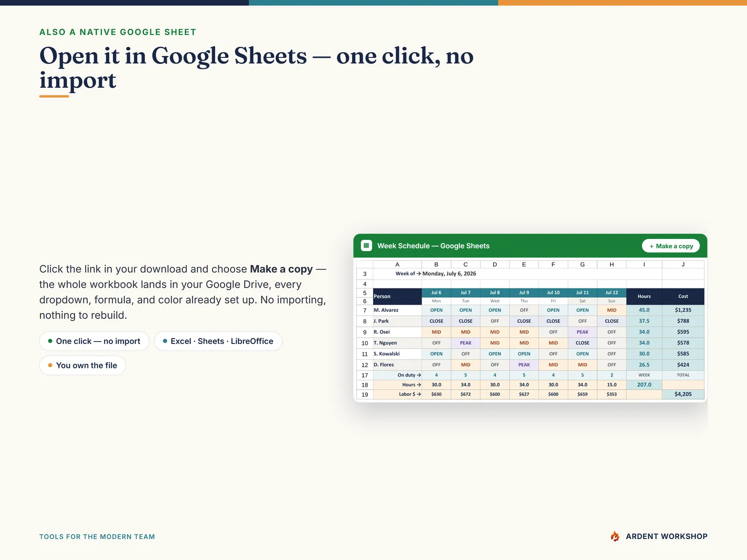Click the weekly total hours '207.0'
The image size is (747, 560).
click(644, 385)
